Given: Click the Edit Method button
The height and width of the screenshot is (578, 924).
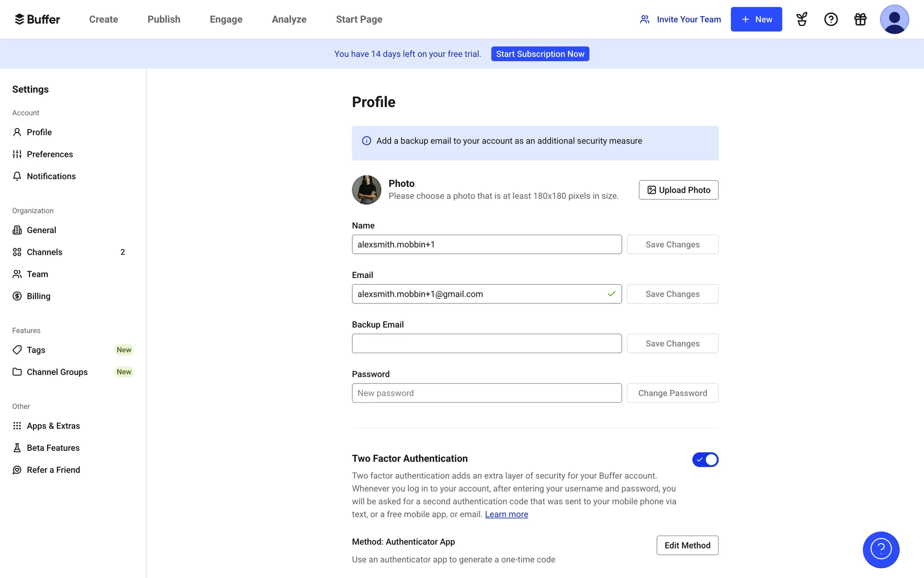Looking at the screenshot, I should coord(687,545).
